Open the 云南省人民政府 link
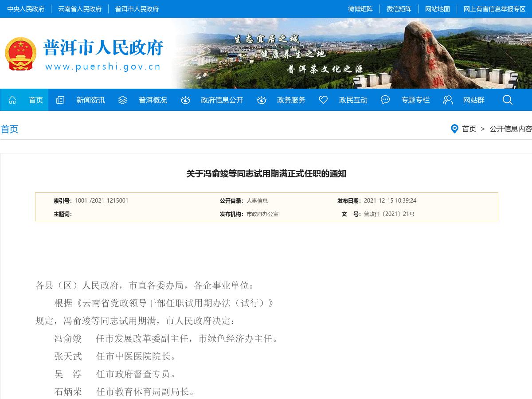Screen dimensions: 532x399 [x=80, y=9]
